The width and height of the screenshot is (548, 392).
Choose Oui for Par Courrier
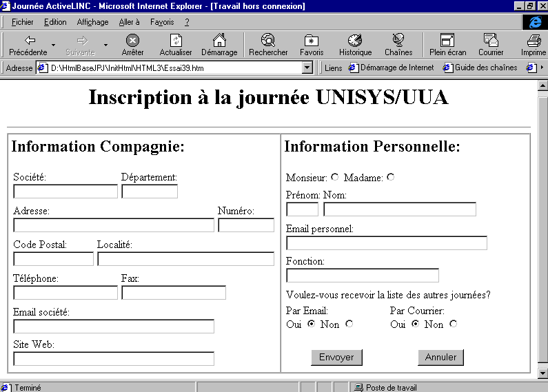415,324
